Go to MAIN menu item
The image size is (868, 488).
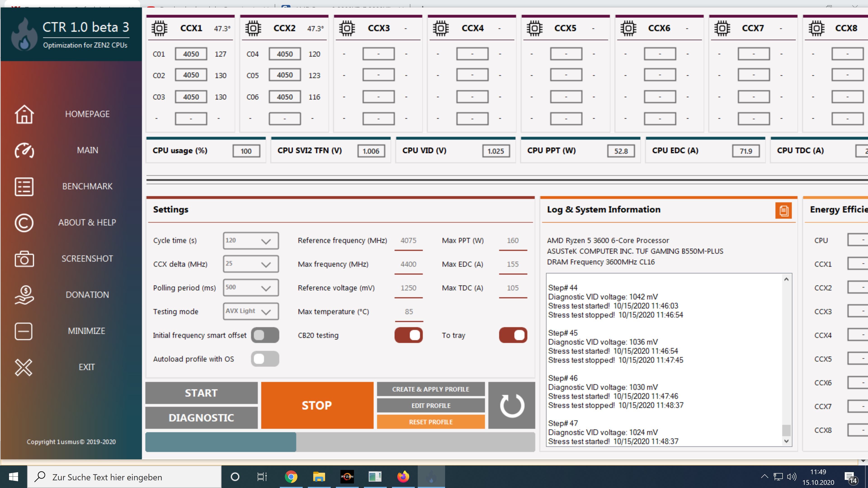point(87,150)
